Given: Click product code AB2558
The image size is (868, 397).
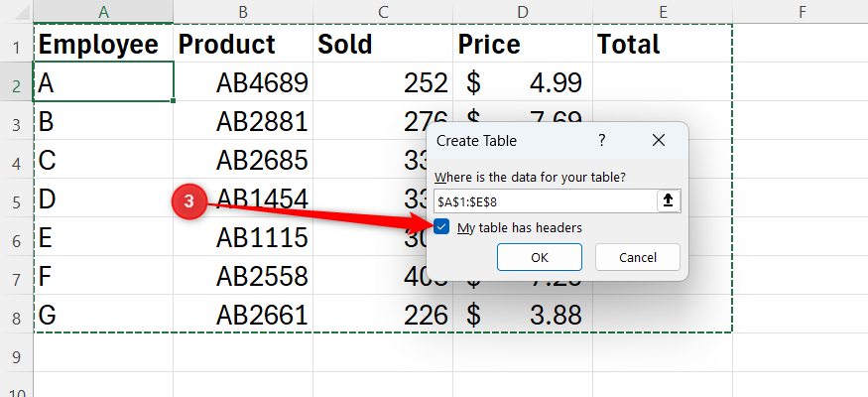Looking at the screenshot, I should tap(243, 276).
